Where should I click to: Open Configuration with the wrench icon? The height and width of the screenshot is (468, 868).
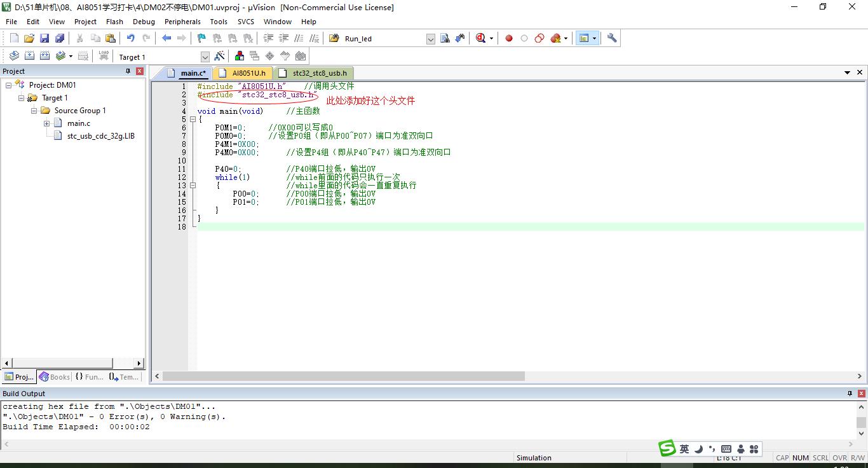pos(612,38)
